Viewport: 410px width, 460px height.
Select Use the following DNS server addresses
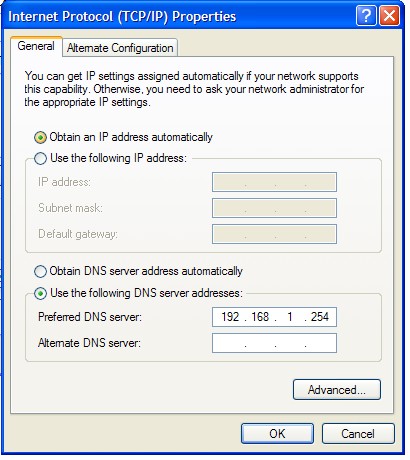pos(40,294)
